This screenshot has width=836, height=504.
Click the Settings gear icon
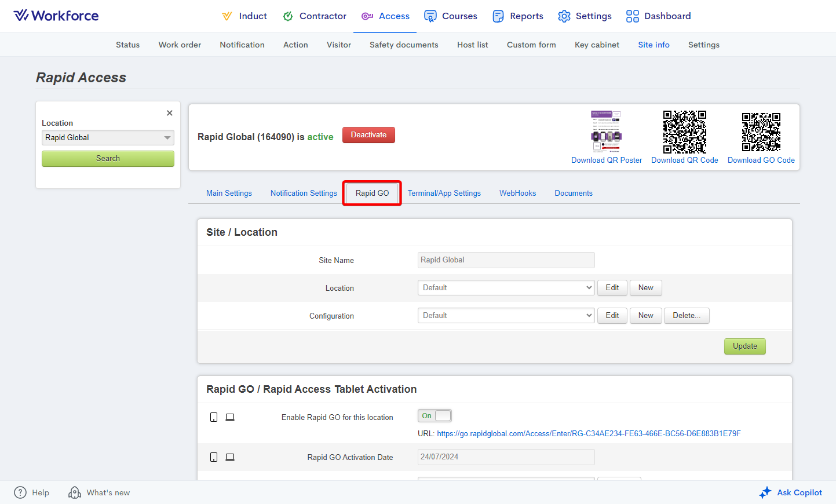[x=564, y=16]
